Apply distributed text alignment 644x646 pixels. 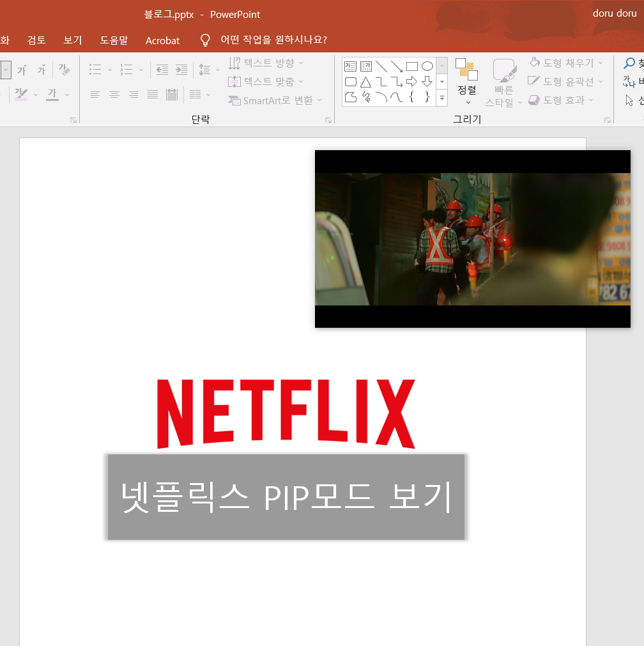(172, 95)
